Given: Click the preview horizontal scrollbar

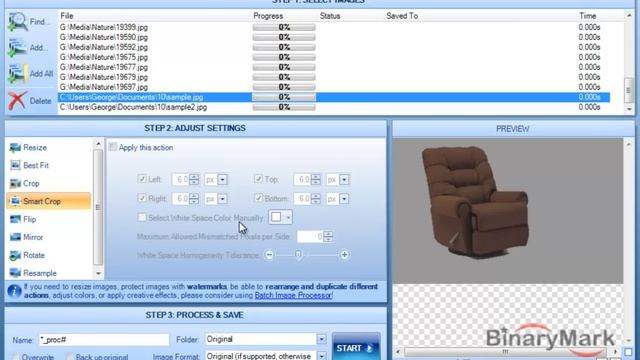Looking at the screenshot, I should click(506, 351).
